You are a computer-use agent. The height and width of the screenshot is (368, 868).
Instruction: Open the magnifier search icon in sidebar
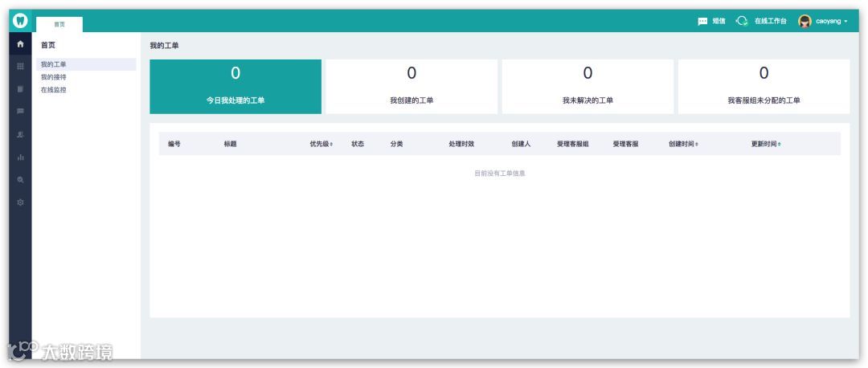(x=20, y=180)
